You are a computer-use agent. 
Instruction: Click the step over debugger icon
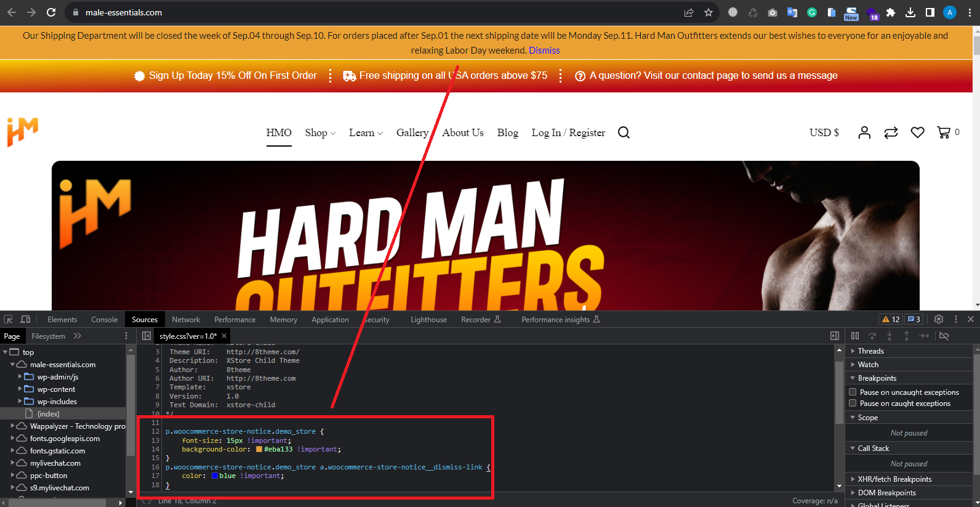(872, 336)
